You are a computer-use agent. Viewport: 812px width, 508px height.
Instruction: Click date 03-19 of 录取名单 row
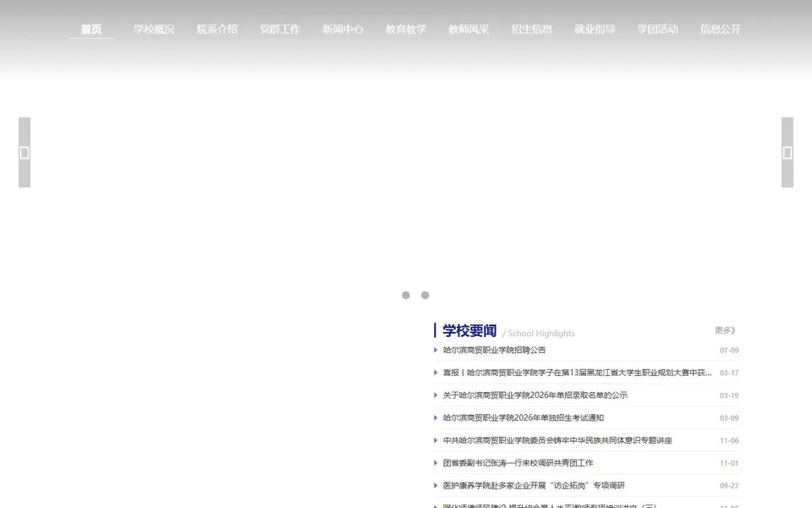tap(729, 395)
